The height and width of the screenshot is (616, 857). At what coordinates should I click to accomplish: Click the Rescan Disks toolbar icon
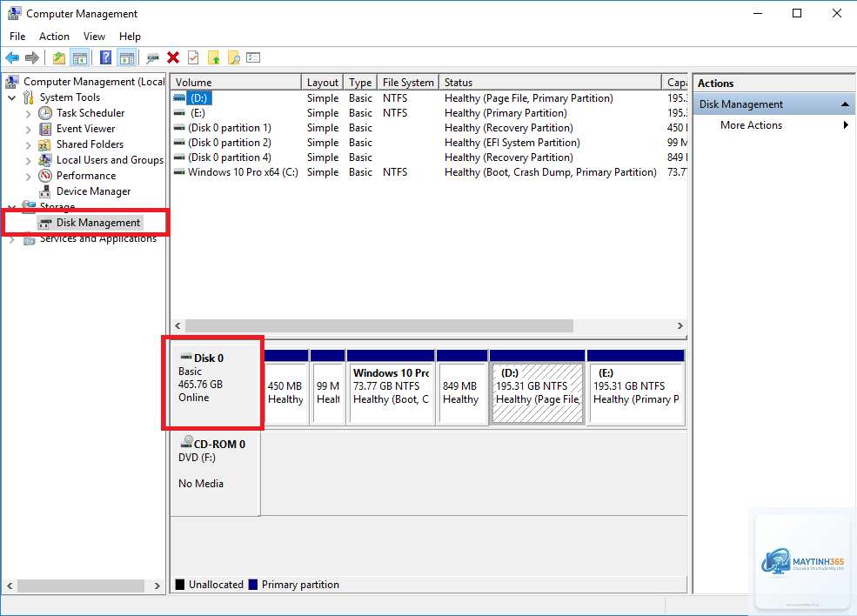(152, 57)
